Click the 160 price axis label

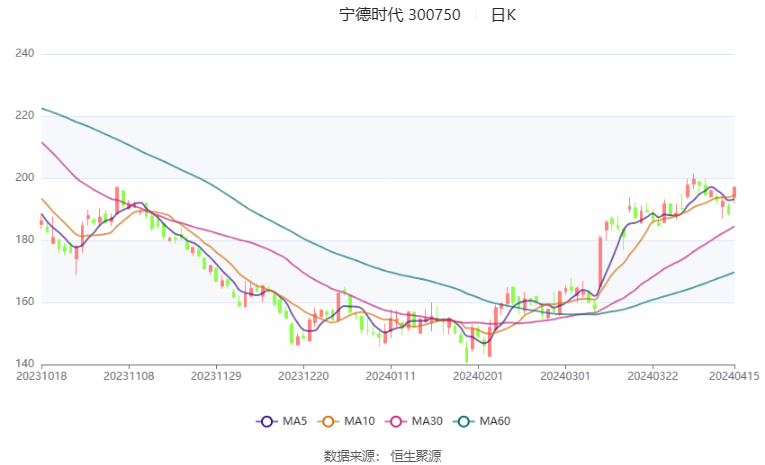click(x=25, y=301)
